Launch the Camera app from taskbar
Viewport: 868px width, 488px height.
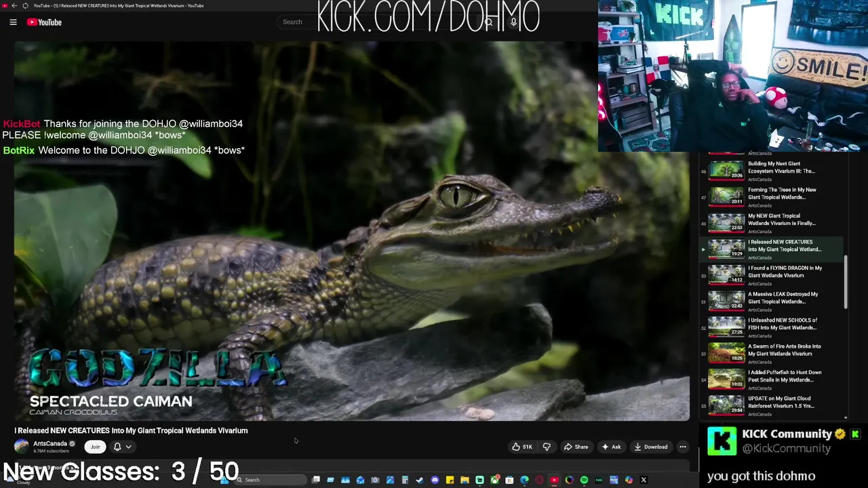point(375,480)
